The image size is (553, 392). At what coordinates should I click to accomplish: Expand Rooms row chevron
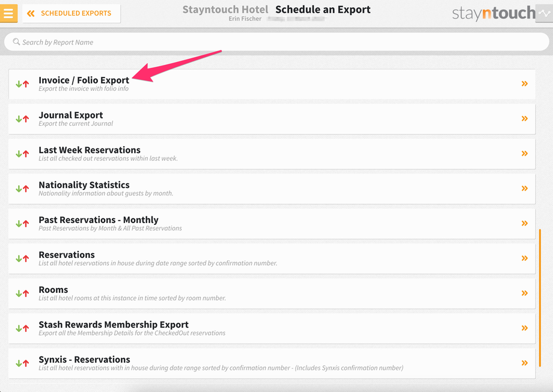click(x=524, y=293)
